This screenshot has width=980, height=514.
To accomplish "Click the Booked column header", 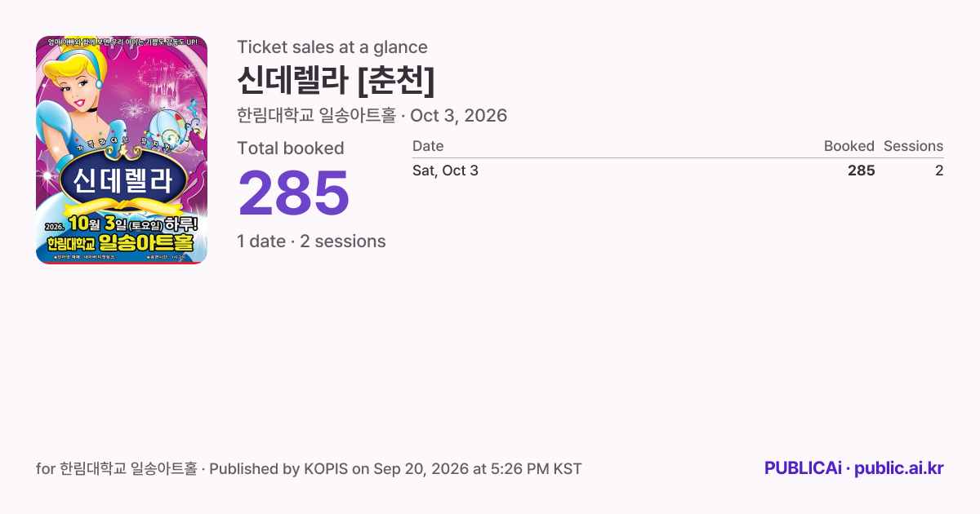I will tap(849, 146).
